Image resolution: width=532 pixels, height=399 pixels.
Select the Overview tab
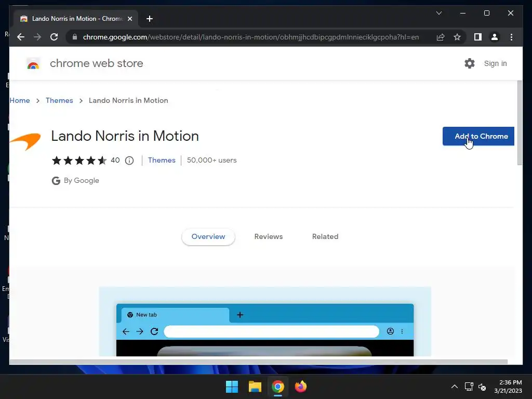click(x=208, y=236)
